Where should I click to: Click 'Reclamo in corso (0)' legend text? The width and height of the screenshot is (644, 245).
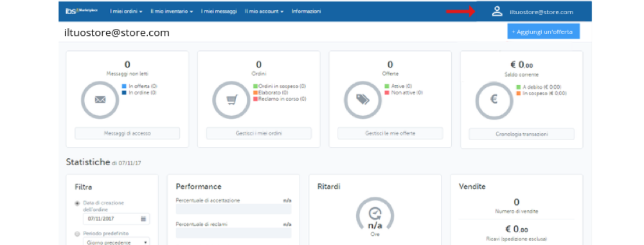point(282,99)
